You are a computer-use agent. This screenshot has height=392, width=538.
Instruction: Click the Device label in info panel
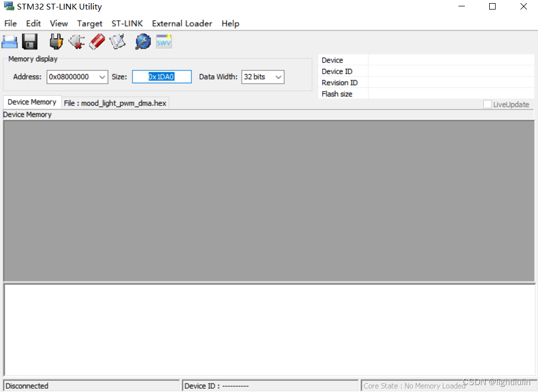point(332,60)
